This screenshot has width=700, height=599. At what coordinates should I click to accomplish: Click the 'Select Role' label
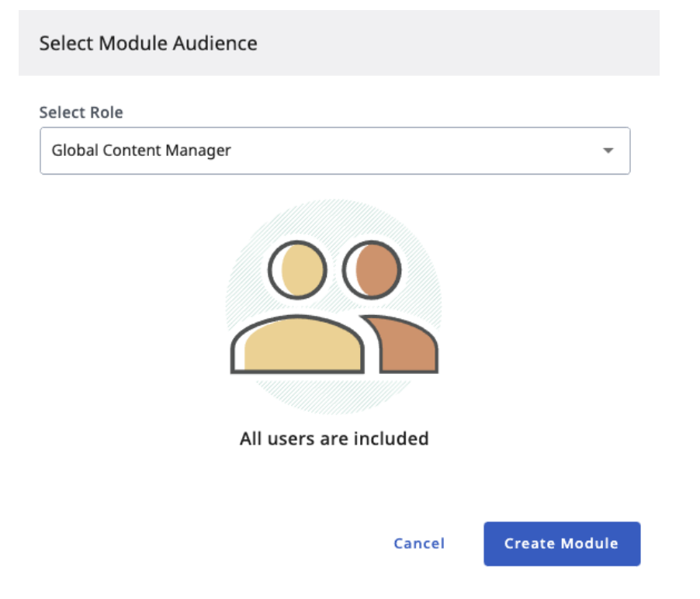click(81, 113)
